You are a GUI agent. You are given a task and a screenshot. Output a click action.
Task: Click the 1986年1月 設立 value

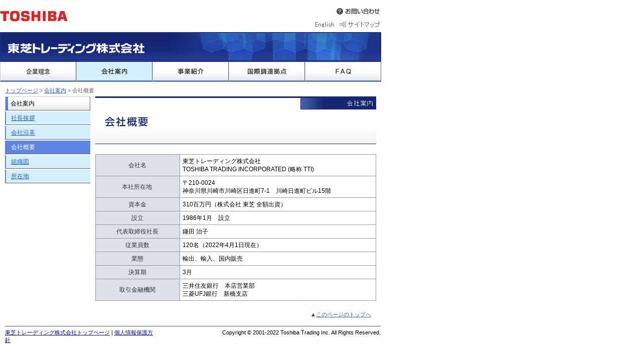tap(206, 218)
